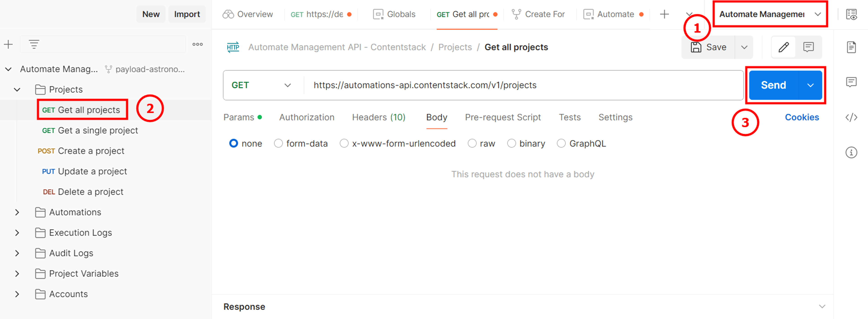Open the code snippet icon
This screenshot has width=868, height=319.
851,117
